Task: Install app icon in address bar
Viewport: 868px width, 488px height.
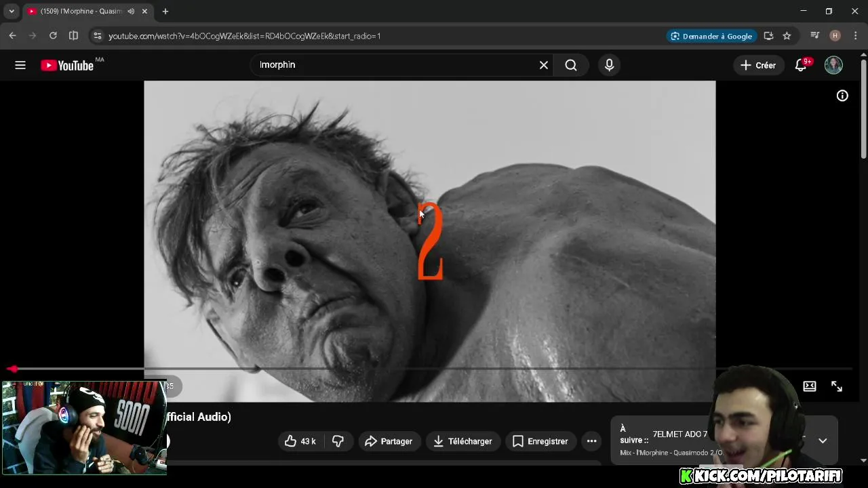Action: pos(768,36)
